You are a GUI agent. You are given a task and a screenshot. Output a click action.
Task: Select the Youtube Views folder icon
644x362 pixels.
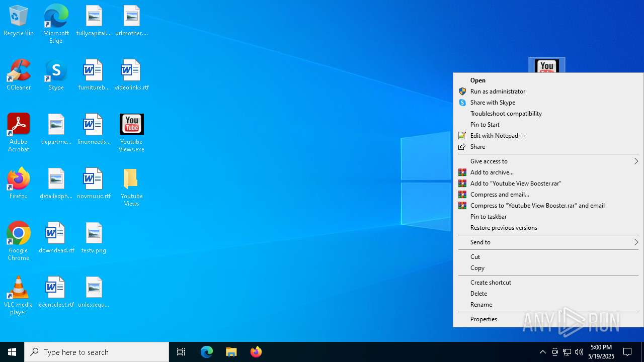point(131,187)
